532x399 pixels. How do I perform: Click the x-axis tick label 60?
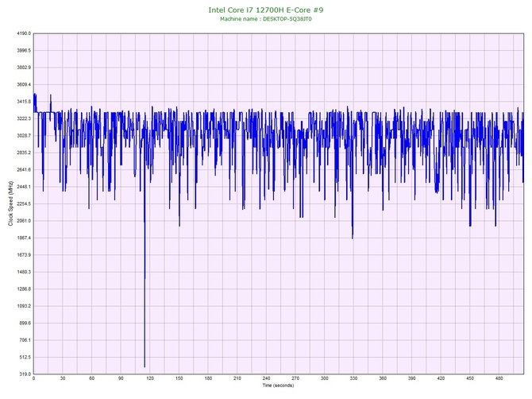coord(91,378)
